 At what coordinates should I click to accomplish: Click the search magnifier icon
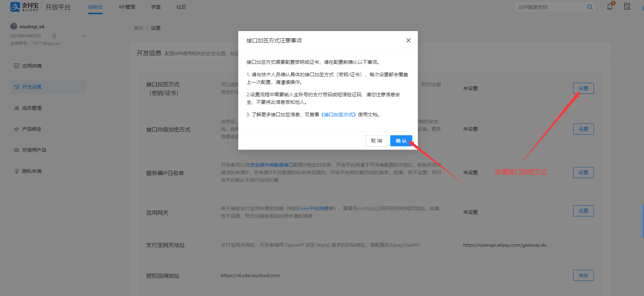click(x=590, y=7)
